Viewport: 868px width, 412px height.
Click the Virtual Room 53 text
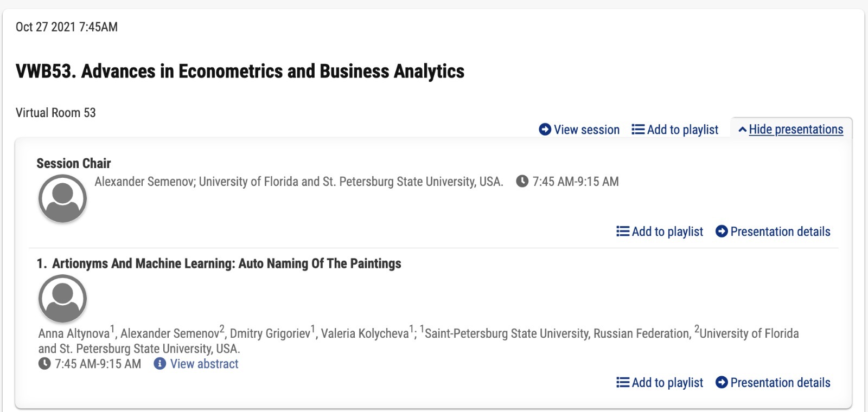56,113
